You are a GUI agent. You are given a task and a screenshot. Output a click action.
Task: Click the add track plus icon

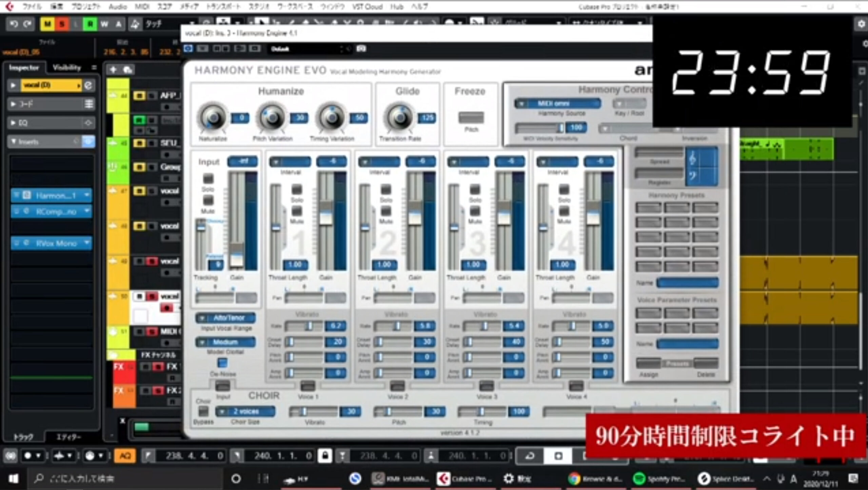(x=113, y=69)
